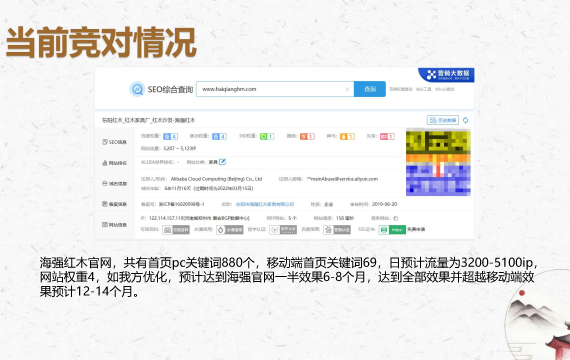
Task: Click the SEO综合查询 magnifier logo icon
Action: click(x=137, y=89)
